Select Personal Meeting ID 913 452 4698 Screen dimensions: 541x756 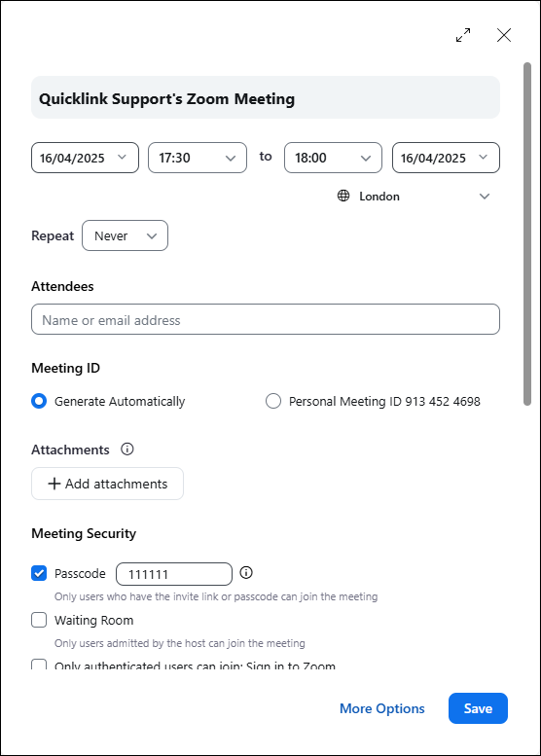[273, 401]
